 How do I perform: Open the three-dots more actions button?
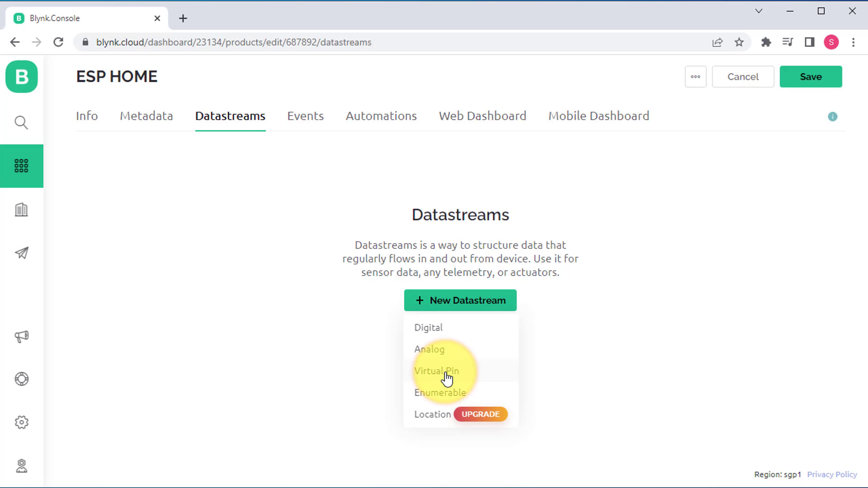pos(695,77)
